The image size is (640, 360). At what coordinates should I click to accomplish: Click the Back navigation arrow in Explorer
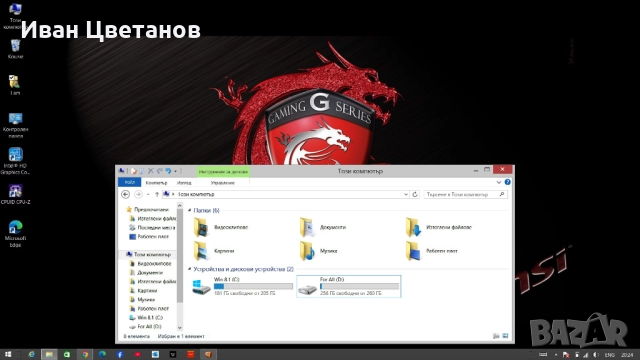[x=126, y=194]
